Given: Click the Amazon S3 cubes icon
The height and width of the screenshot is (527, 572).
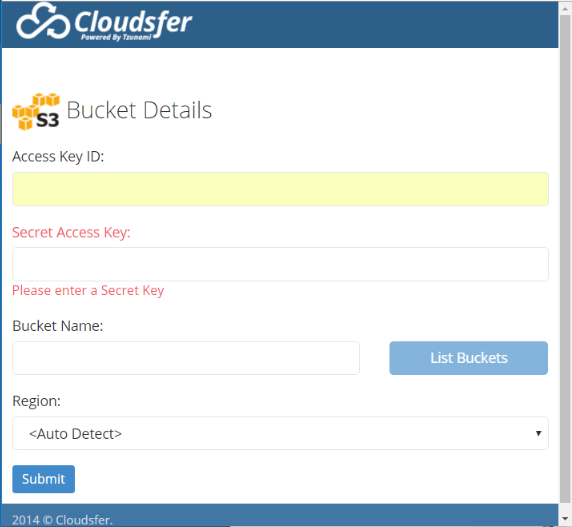Looking at the screenshot, I should [36, 111].
